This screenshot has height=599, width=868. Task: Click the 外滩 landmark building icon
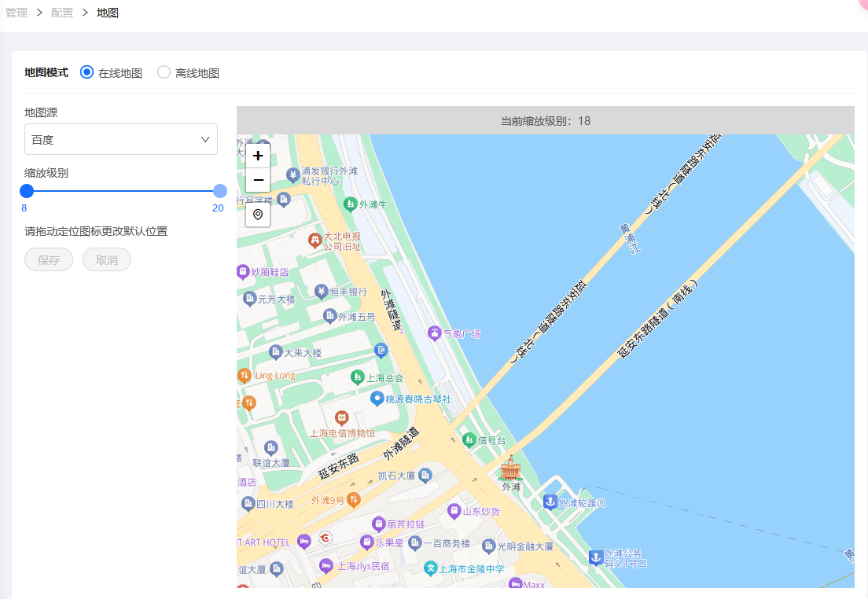pos(509,469)
